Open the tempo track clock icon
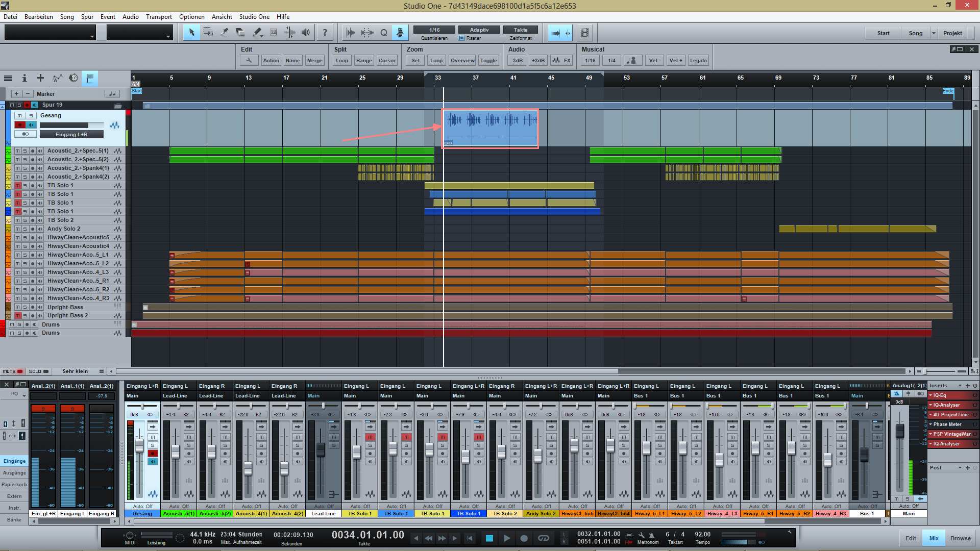This screenshot has width=980, height=551. [x=73, y=78]
